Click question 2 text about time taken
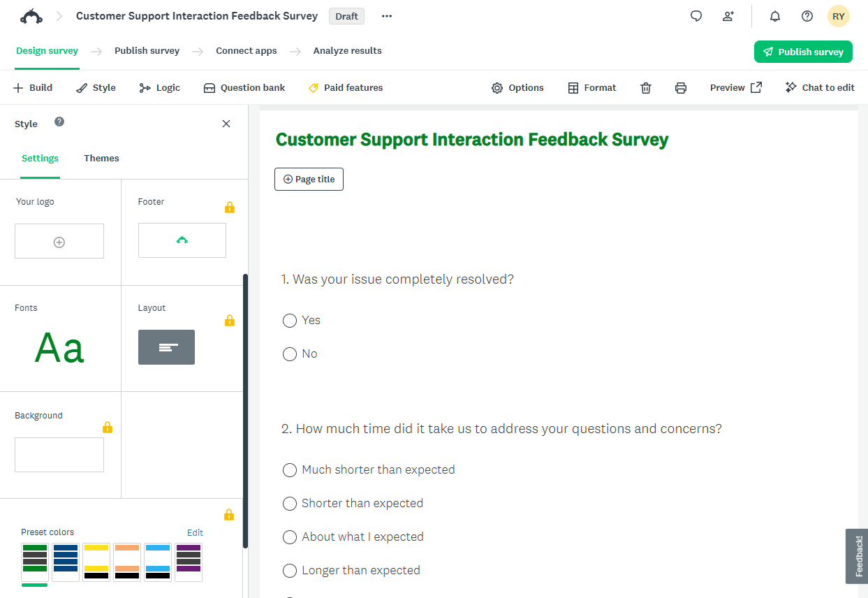868x598 pixels. (501, 429)
